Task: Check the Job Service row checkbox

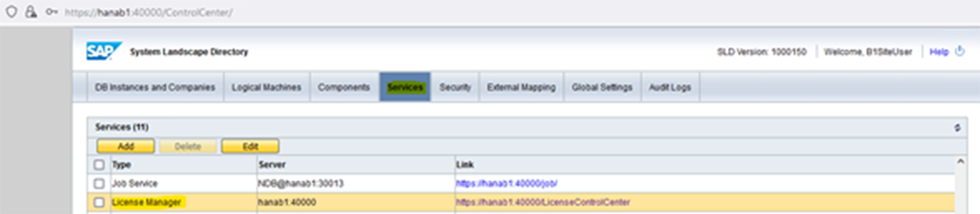Action: [99, 183]
